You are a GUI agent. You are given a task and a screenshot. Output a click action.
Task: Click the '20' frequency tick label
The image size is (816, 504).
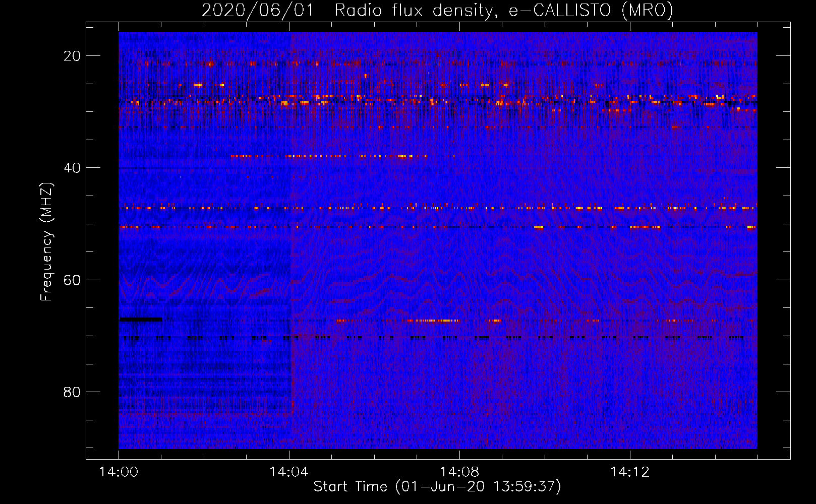pos(72,56)
